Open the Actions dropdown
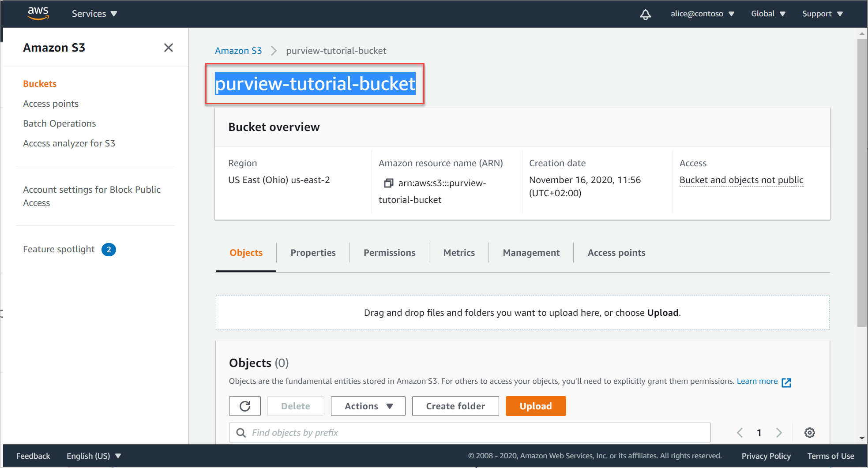The image size is (868, 468). coord(368,406)
